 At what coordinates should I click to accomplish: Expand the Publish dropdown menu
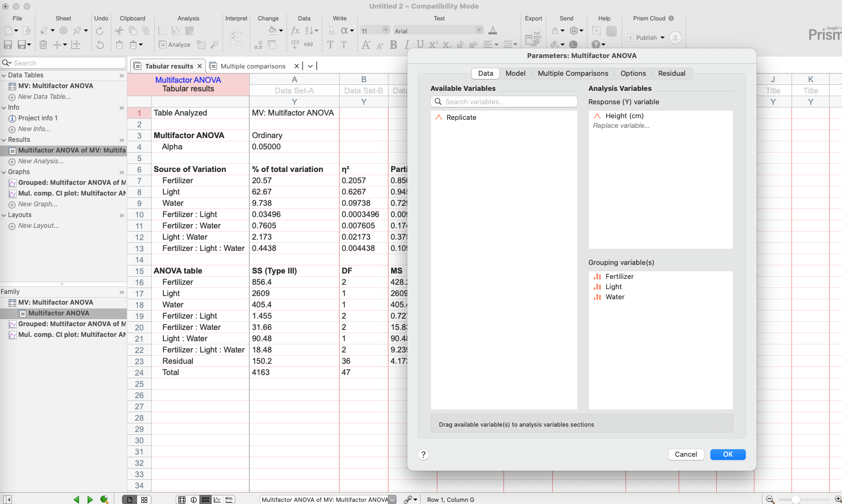pyautogui.click(x=663, y=38)
